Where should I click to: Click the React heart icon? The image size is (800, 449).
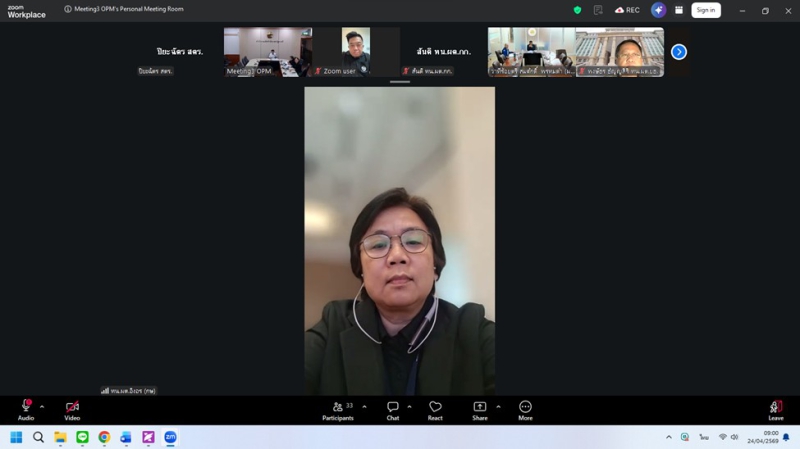435,408
